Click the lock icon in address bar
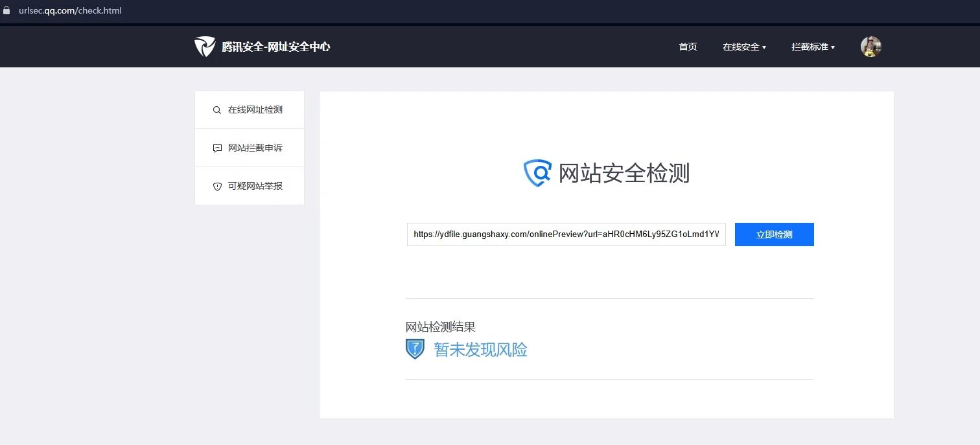The height and width of the screenshot is (445, 980). coord(7,10)
